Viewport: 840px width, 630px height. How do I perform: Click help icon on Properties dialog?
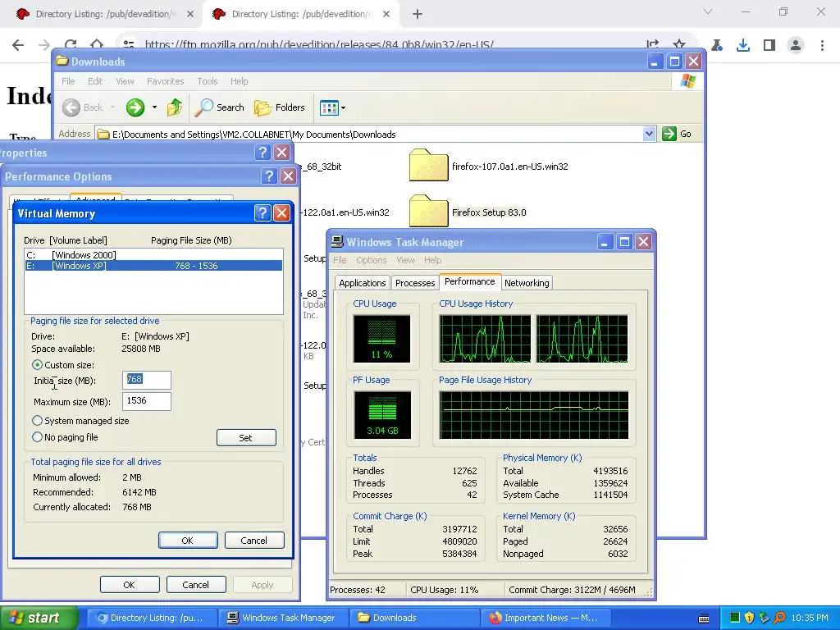point(262,153)
